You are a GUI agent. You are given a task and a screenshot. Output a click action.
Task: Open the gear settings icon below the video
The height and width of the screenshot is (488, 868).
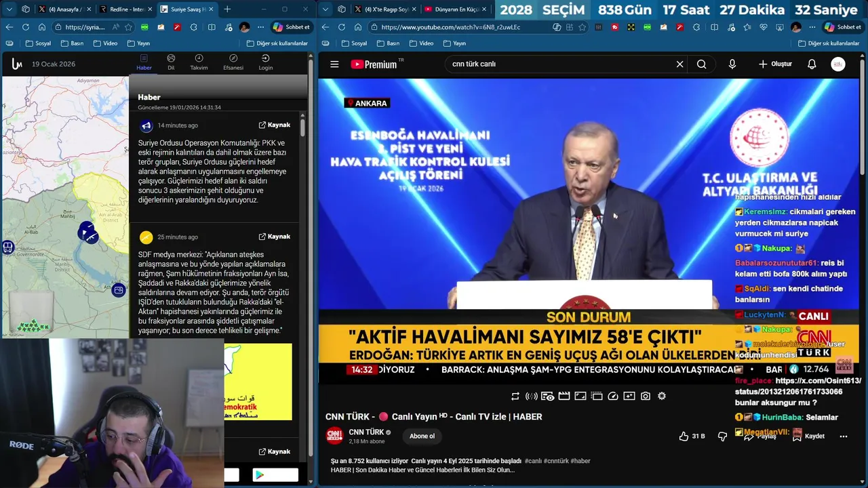pos(662,396)
